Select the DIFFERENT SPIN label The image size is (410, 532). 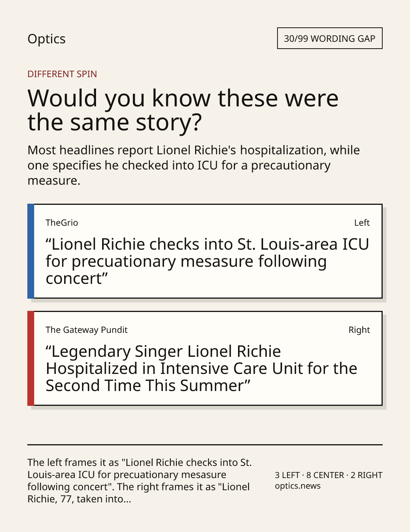tap(62, 74)
